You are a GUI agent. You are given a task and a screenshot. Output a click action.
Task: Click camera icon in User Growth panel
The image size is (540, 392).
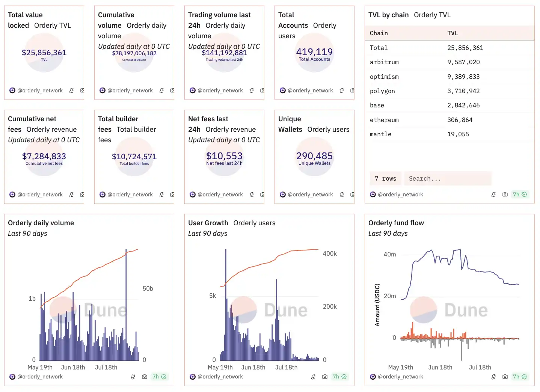point(324,377)
